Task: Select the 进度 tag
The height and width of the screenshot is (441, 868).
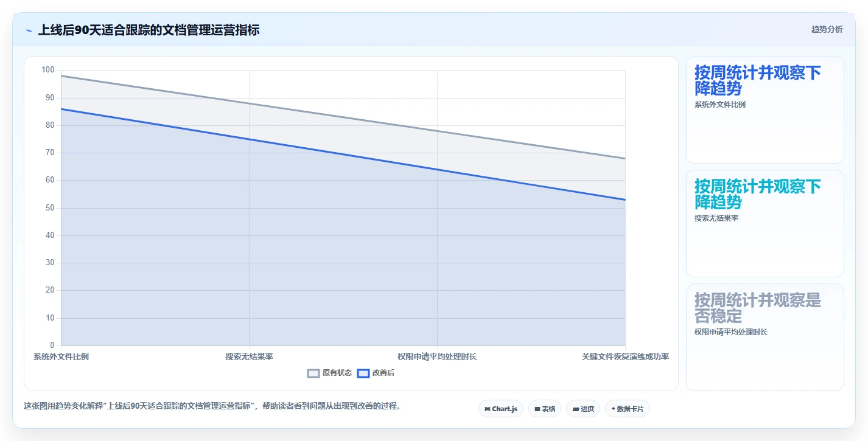Action: [x=583, y=409]
